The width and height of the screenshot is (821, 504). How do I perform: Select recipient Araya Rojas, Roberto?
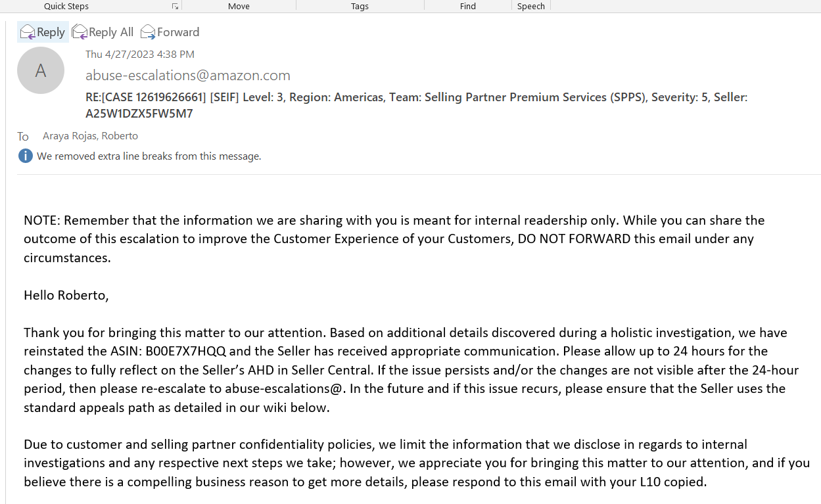coord(90,136)
